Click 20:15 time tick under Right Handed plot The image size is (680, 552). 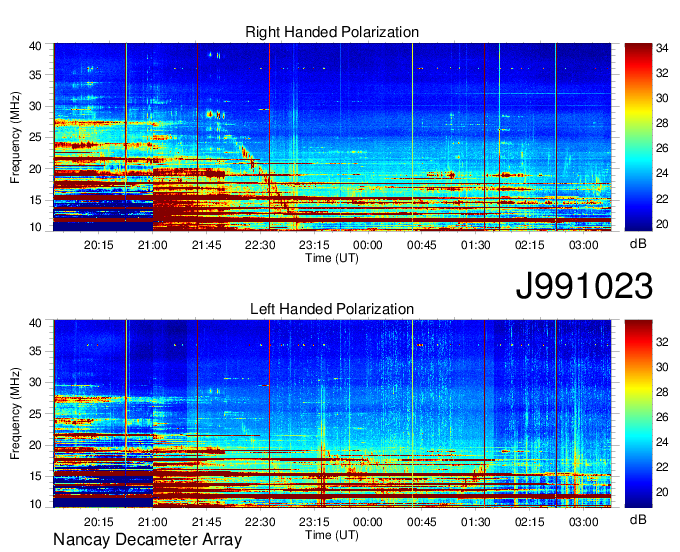point(98,245)
